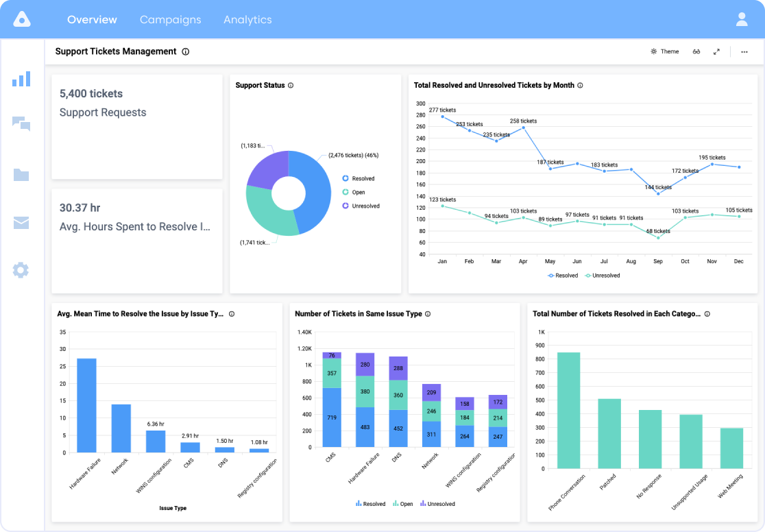Click info icon for Avg. Mean Time chart
This screenshot has height=532, width=765.
(x=232, y=314)
